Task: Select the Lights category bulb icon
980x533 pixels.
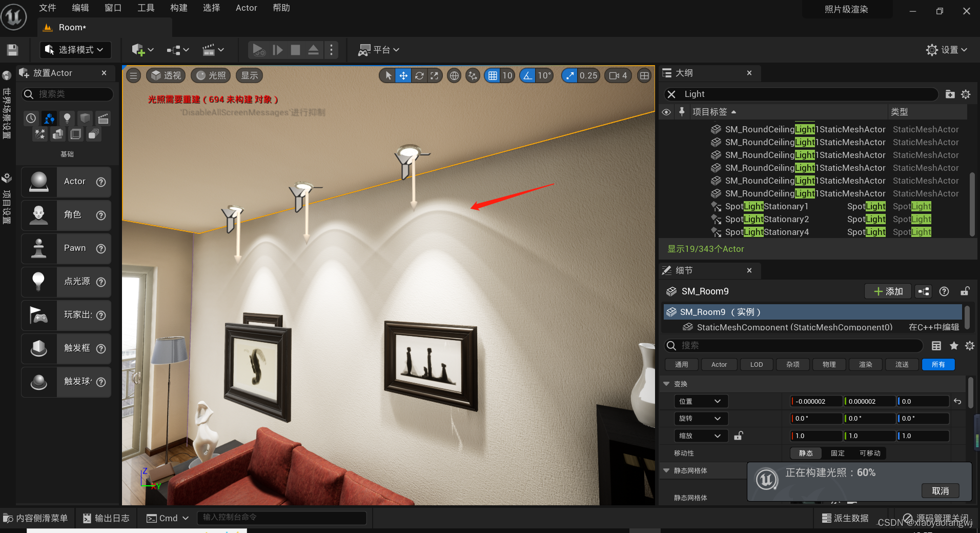Action: [67, 119]
